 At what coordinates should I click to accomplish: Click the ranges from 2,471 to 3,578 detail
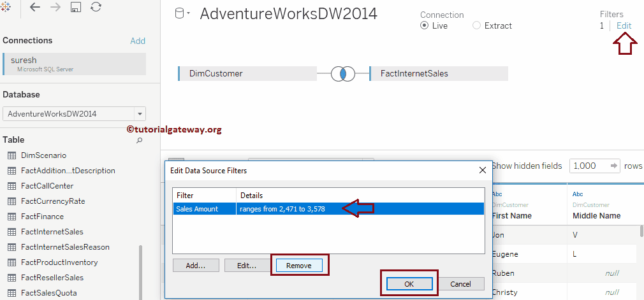point(282,209)
